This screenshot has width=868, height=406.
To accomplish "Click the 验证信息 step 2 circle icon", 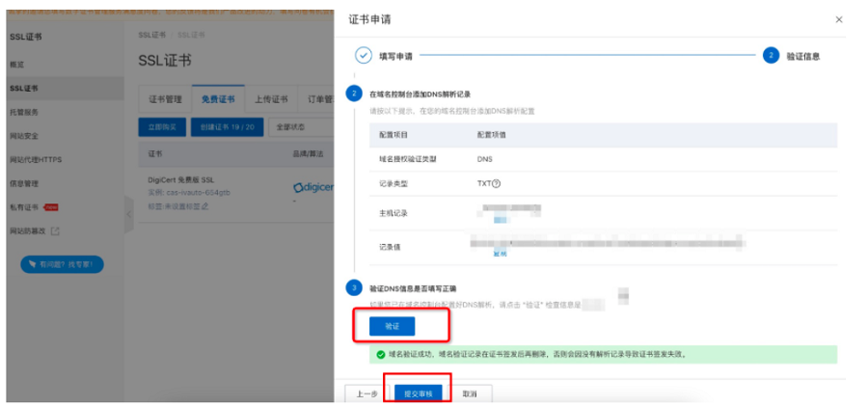I will coord(771,55).
